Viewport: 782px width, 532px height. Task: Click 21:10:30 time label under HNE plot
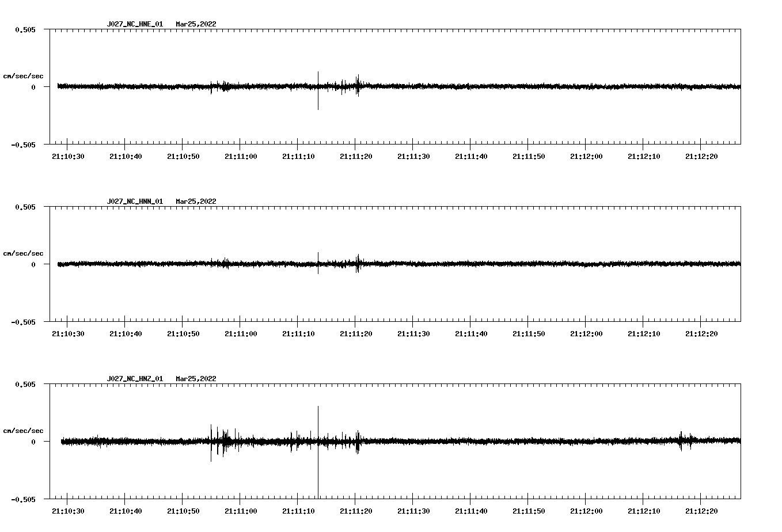(x=68, y=157)
